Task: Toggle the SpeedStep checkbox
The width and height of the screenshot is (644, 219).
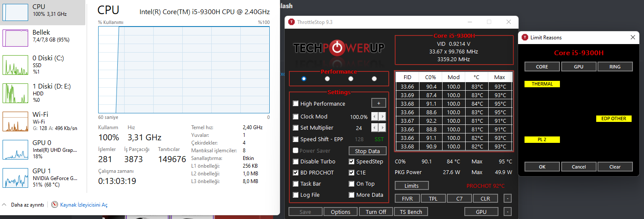Action: pos(352,161)
